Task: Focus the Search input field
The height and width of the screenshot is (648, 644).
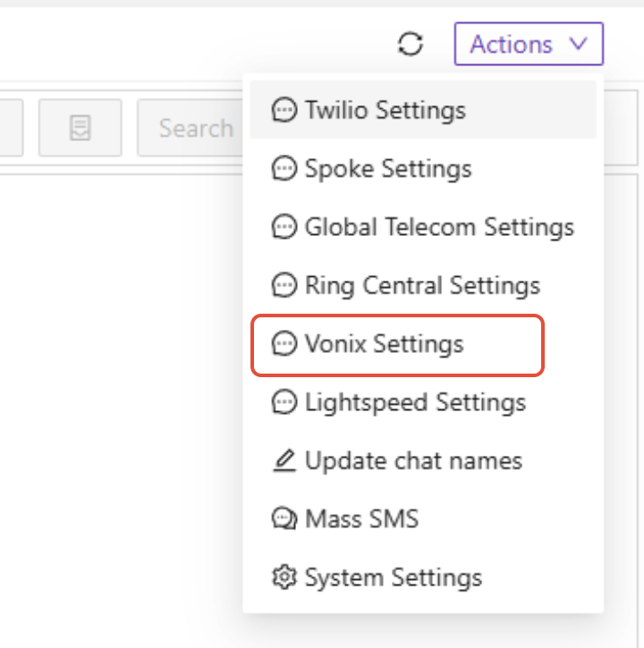Action: tap(191, 128)
